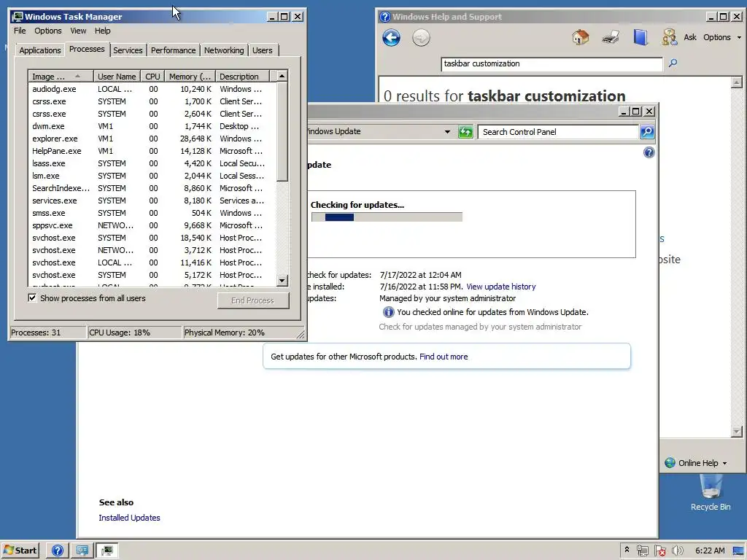Select explorer.exe process row
The width and height of the screenshot is (747, 560).
click(152, 139)
